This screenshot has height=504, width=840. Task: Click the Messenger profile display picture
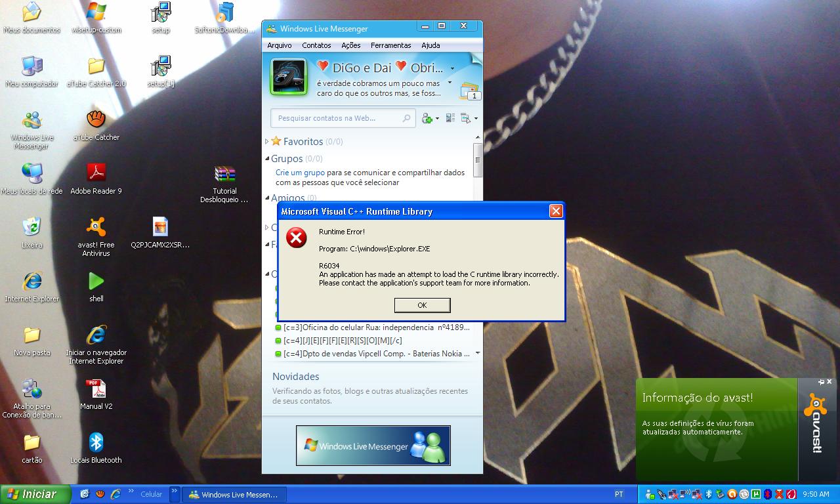tap(289, 77)
